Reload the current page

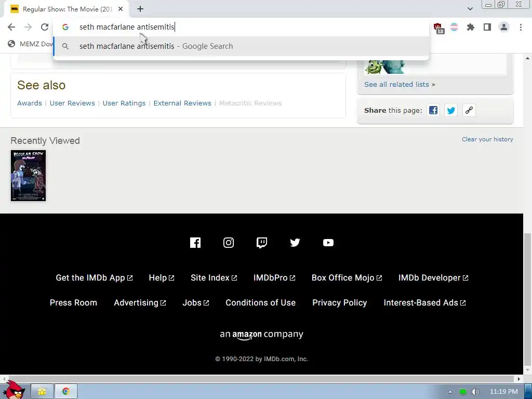(x=45, y=27)
